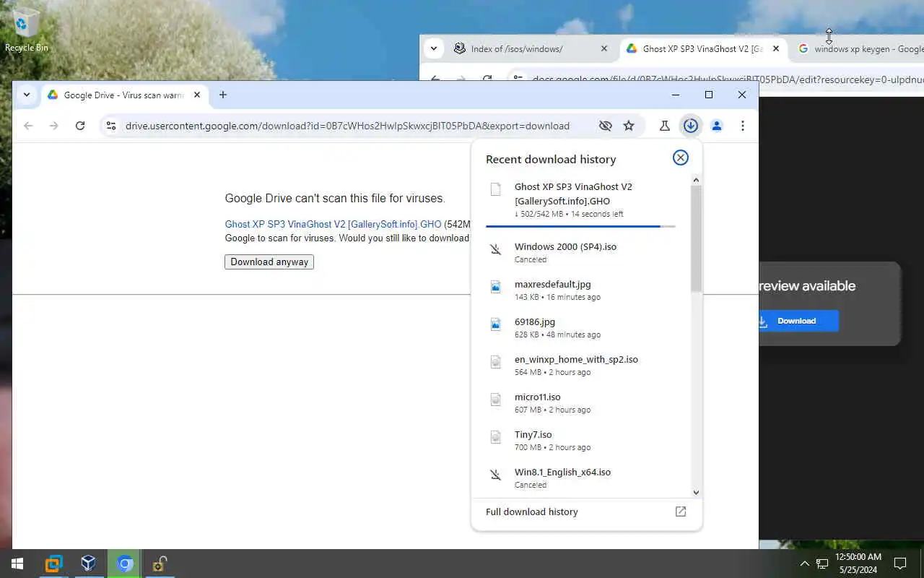Select the Windows 2000 (SP4).iso entry name

pos(565,246)
